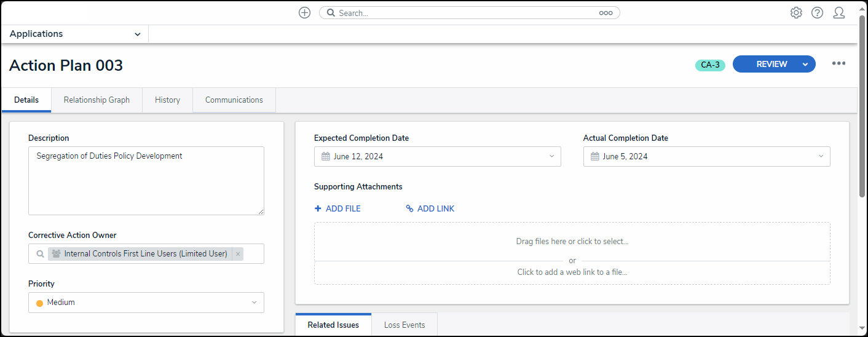Image resolution: width=868 pixels, height=337 pixels.
Task: Click the search options ellipsis in search bar
Action: (x=606, y=13)
